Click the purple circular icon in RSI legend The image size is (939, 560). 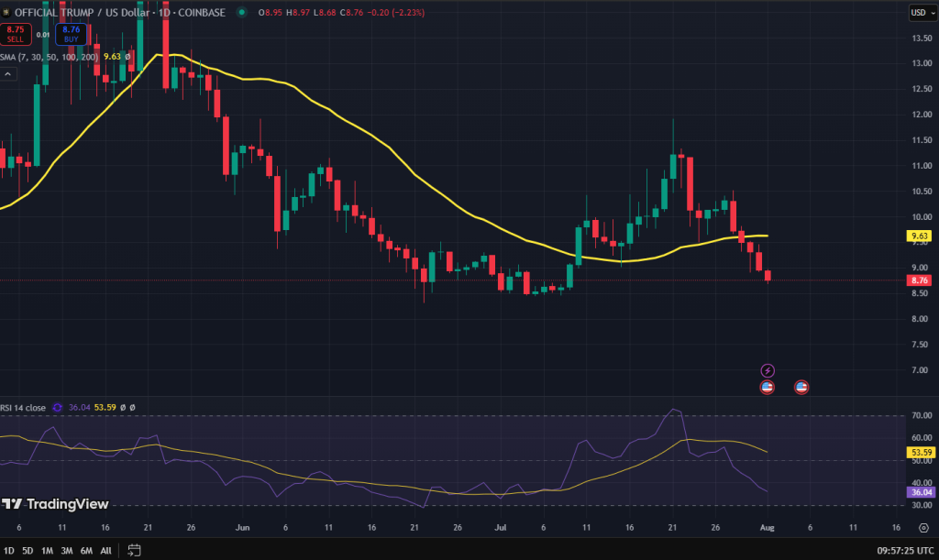(x=58, y=408)
